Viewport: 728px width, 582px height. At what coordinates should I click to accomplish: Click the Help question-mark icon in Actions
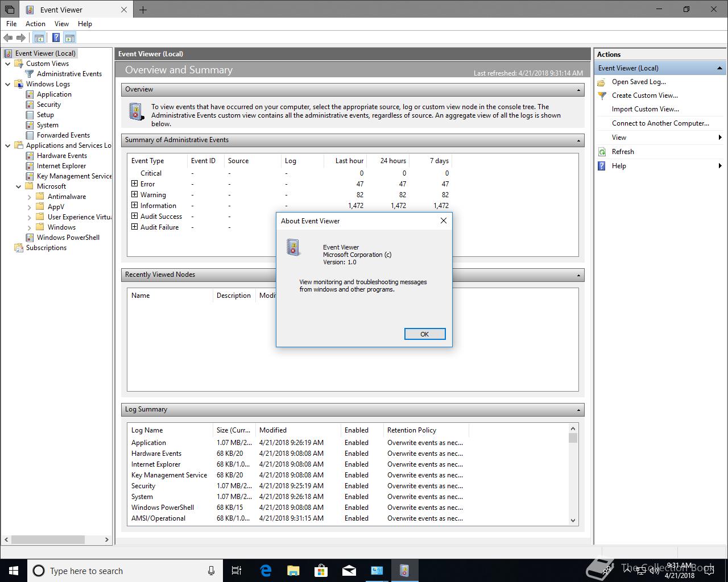(x=602, y=166)
